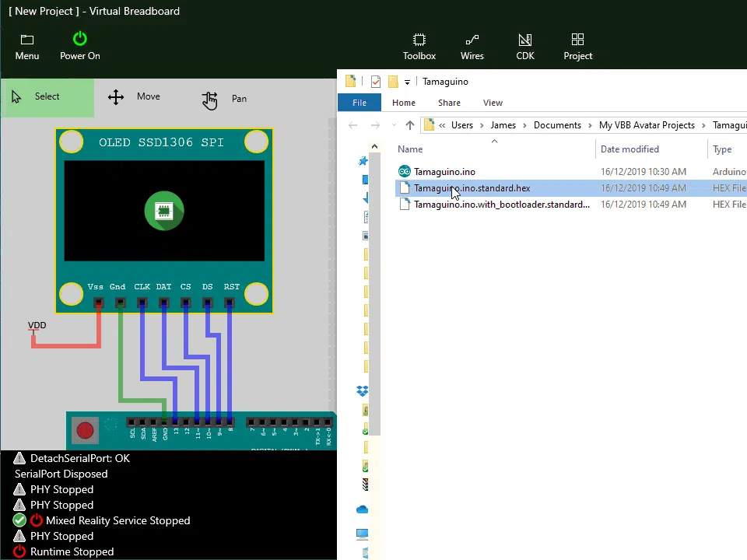Select the Tamaguino.ino file
The image size is (747, 560).
444,171
